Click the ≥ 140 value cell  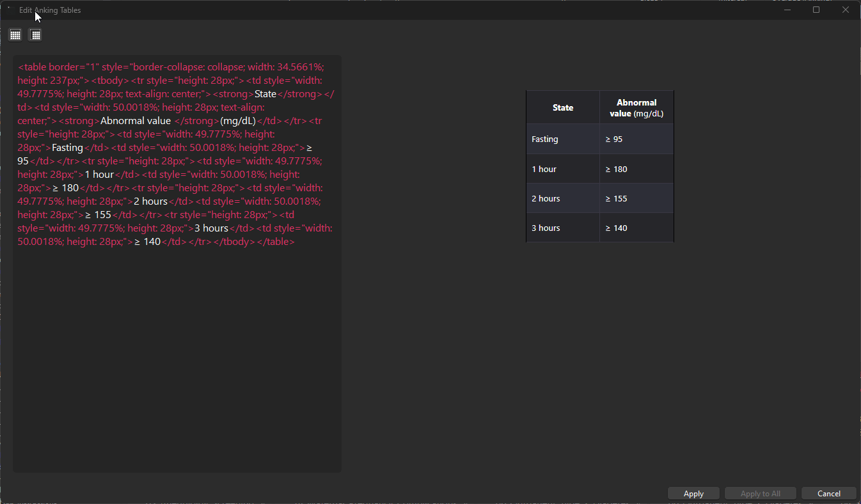point(636,228)
